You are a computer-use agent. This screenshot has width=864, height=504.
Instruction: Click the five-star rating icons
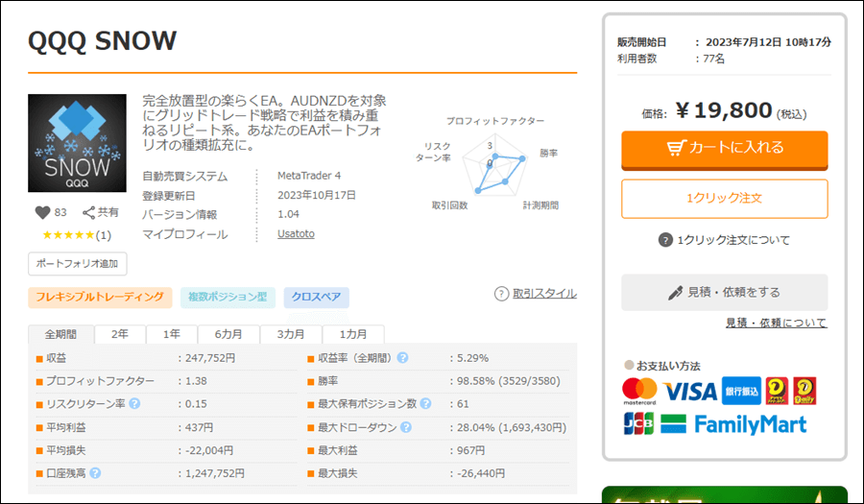67,235
